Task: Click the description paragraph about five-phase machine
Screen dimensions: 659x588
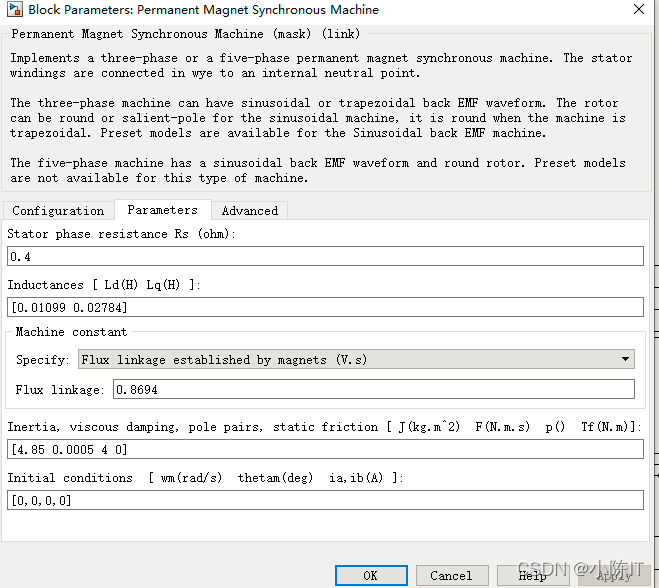Action: [x=318, y=170]
